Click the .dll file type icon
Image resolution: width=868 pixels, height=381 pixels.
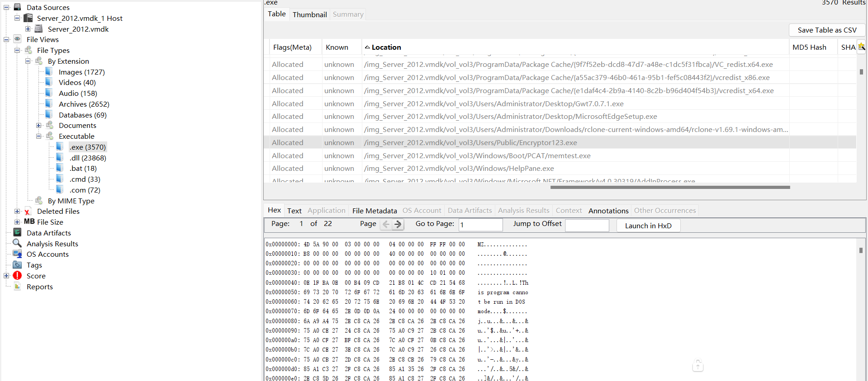[x=60, y=158]
